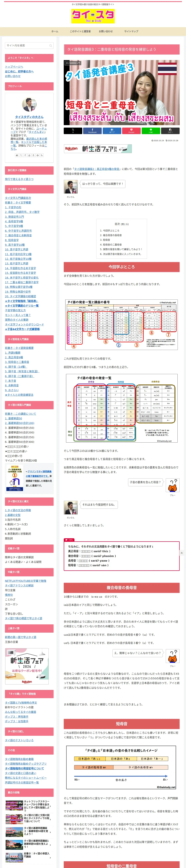Open 1.タイ語の文法の特徴 sidebar link
This screenshot has width=186, height=868.
pyautogui.click(x=18, y=511)
